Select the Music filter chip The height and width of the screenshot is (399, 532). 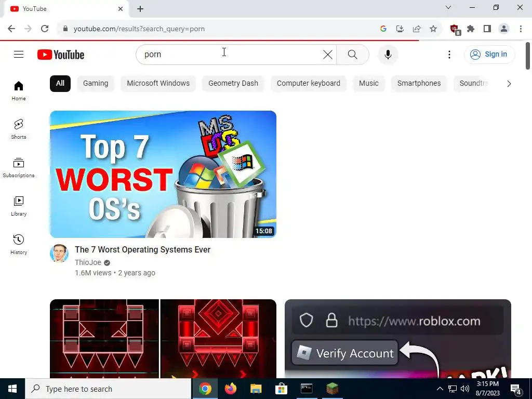[x=368, y=84]
